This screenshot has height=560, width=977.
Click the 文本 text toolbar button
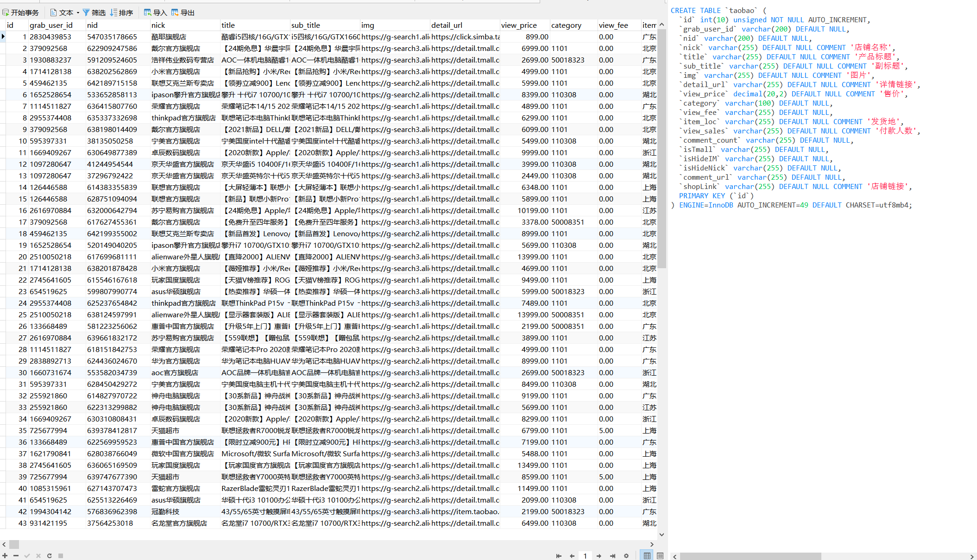pyautogui.click(x=62, y=13)
